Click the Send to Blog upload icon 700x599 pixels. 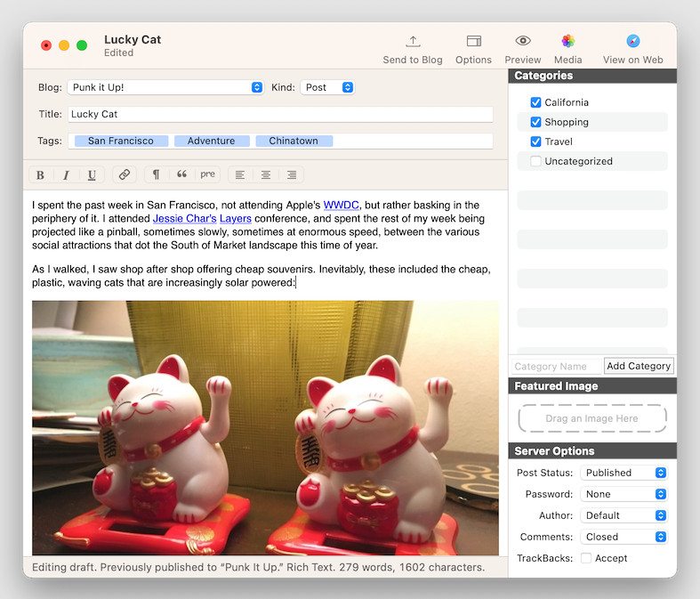[x=413, y=42]
